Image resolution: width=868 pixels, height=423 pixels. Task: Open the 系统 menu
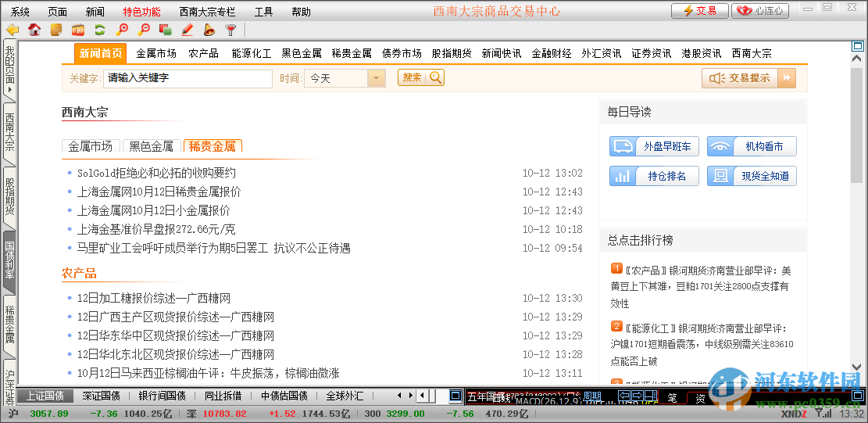click(20, 12)
